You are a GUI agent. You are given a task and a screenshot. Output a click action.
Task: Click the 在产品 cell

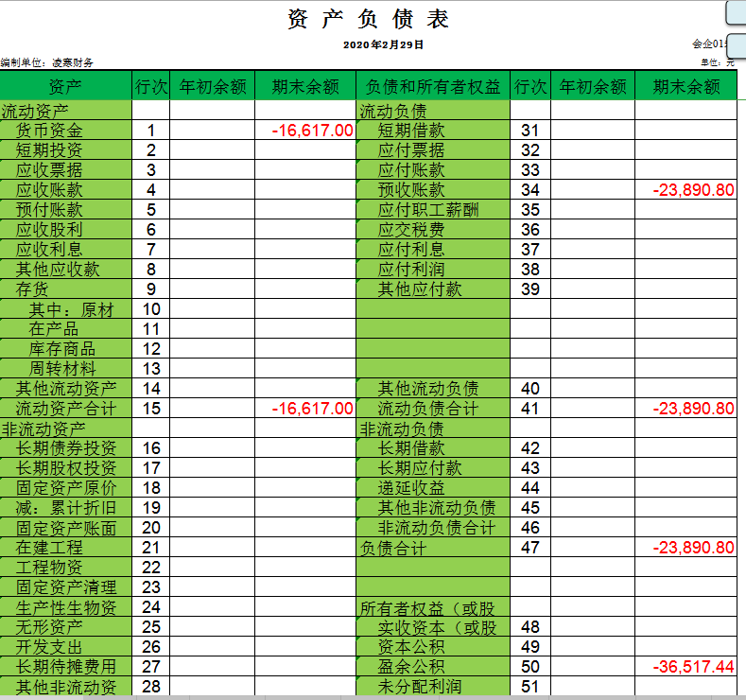coord(65,329)
